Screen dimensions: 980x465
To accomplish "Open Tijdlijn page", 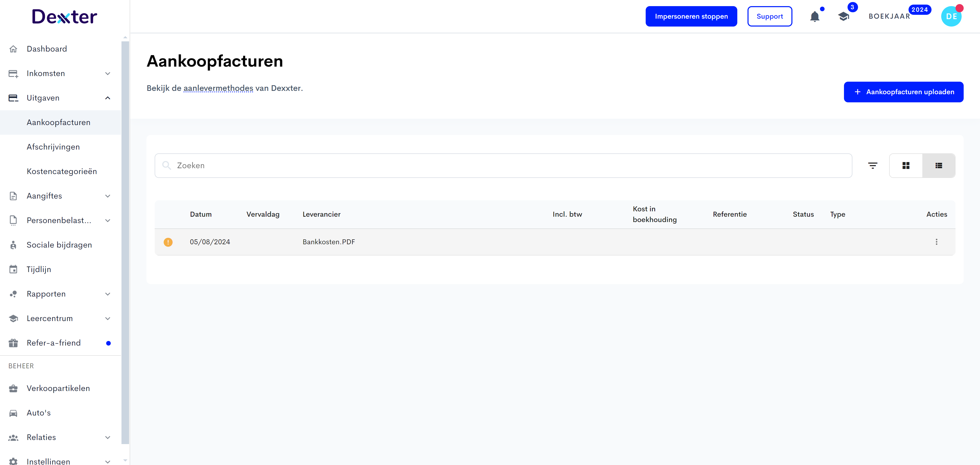I will tap(60, 270).
